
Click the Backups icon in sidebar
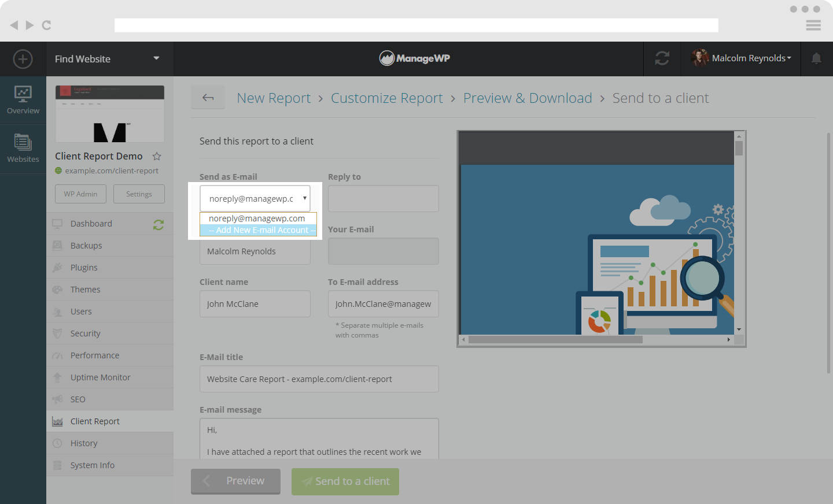57,246
